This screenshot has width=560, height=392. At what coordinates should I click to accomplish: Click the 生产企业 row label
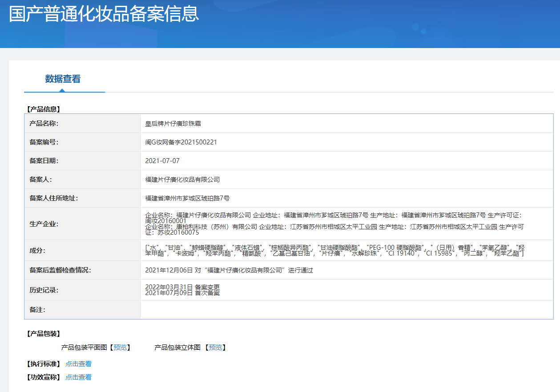coord(44,224)
